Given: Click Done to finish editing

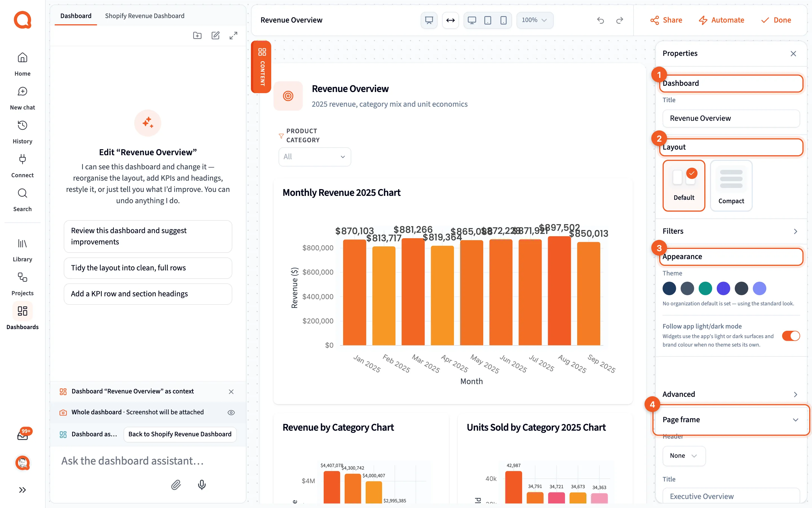Looking at the screenshot, I should 776,20.
